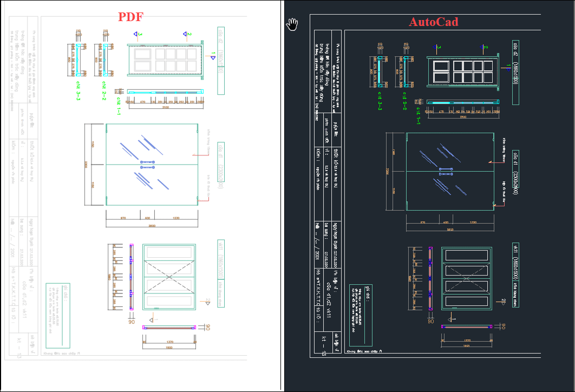Select the blue door handles in PDF glass door
Screen dimensions: 575x392
[148, 165]
